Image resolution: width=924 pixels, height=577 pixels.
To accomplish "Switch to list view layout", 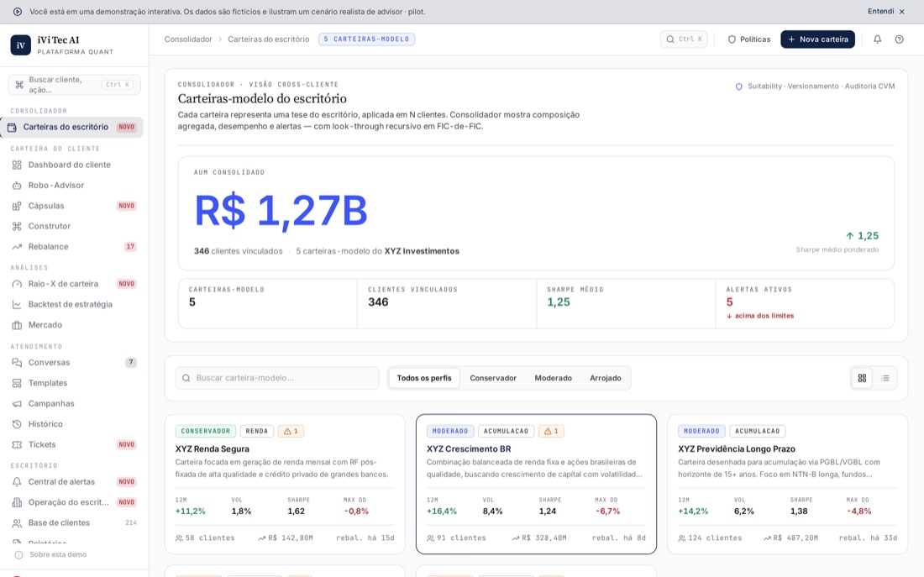I will pyautogui.click(x=885, y=379).
